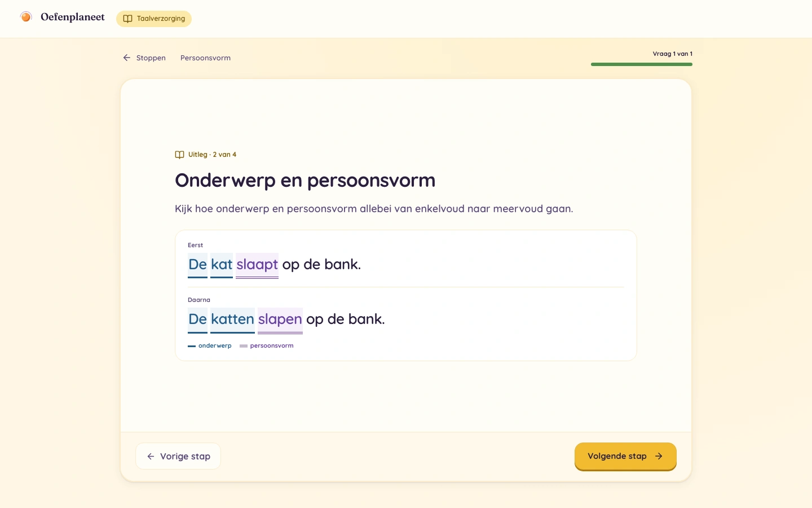Click the orange Oefenplaneet planet logo
Viewport: 812px width, 508px height.
click(x=26, y=17)
